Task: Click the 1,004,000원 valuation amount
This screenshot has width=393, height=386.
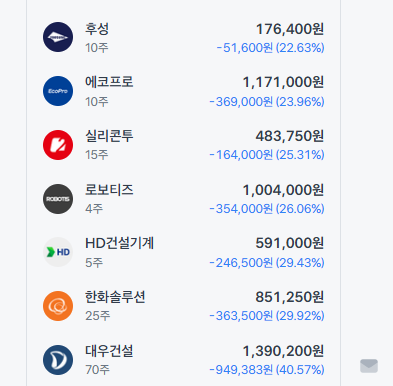Action: (283, 190)
